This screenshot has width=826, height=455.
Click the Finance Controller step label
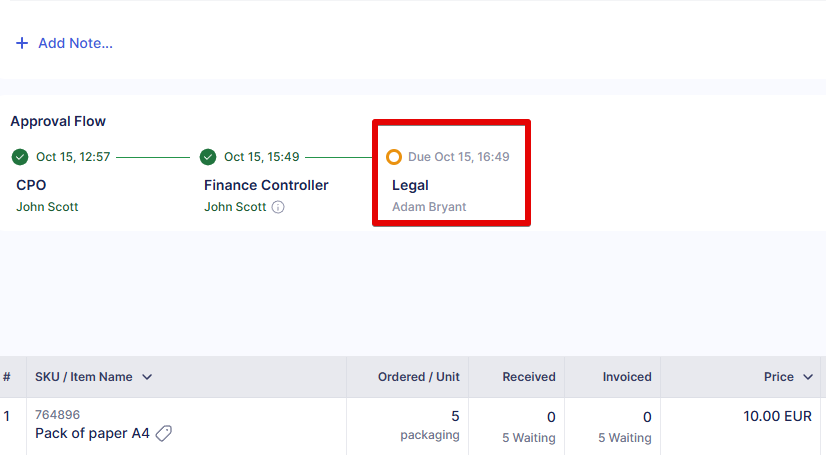pos(266,185)
